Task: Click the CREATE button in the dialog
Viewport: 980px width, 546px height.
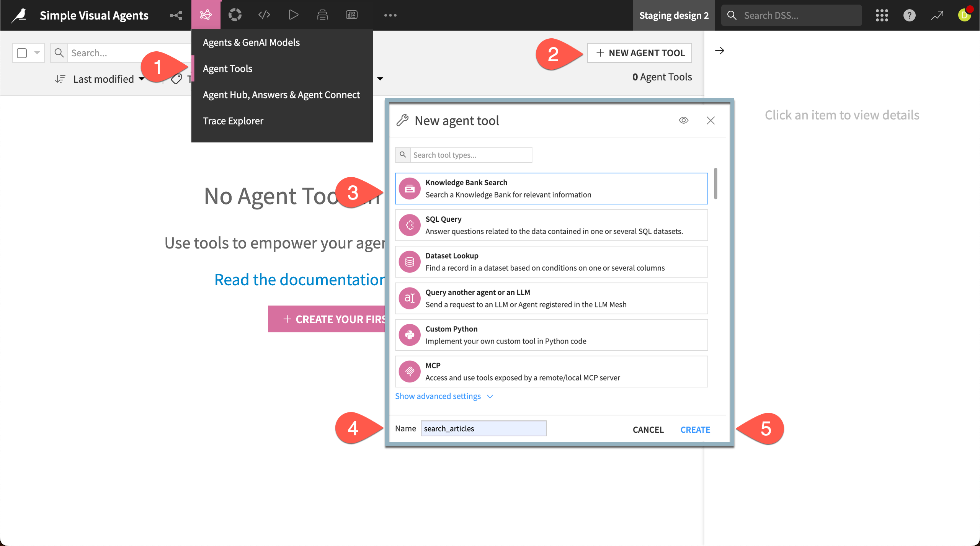Action: [695, 430]
